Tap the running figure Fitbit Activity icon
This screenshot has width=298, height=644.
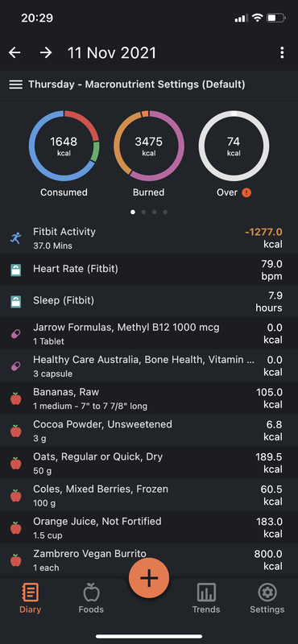coord(15,237)
